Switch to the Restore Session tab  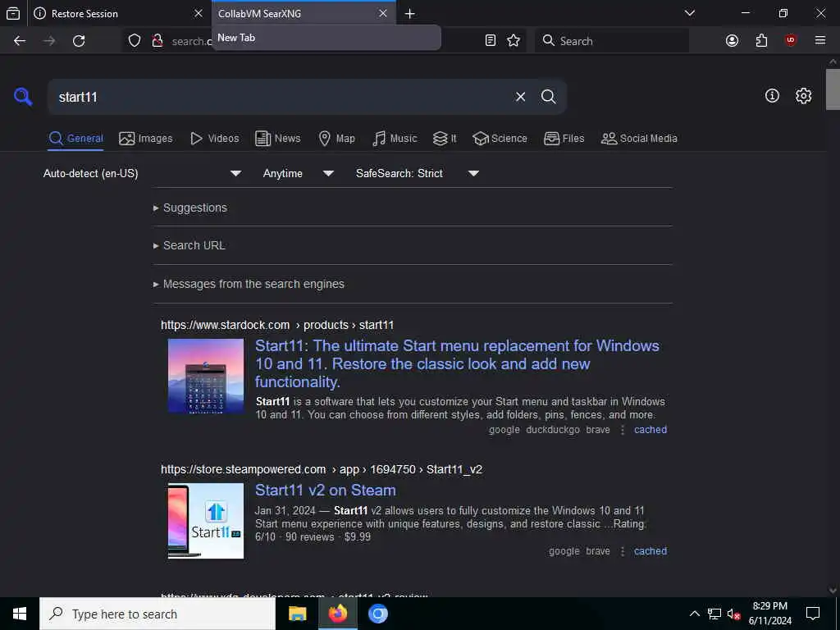pyautogui.click(x=116, y=13)
